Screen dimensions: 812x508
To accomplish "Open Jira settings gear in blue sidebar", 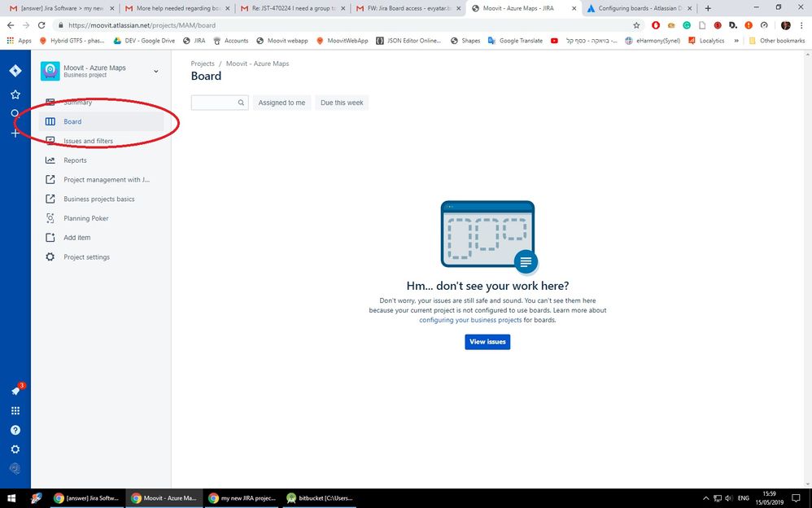I will [15, 449].
